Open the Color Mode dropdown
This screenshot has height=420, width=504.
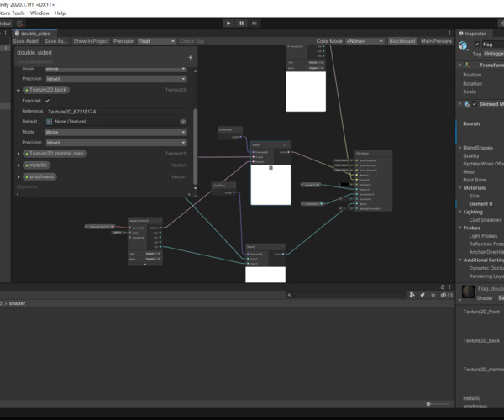(365, 41)
